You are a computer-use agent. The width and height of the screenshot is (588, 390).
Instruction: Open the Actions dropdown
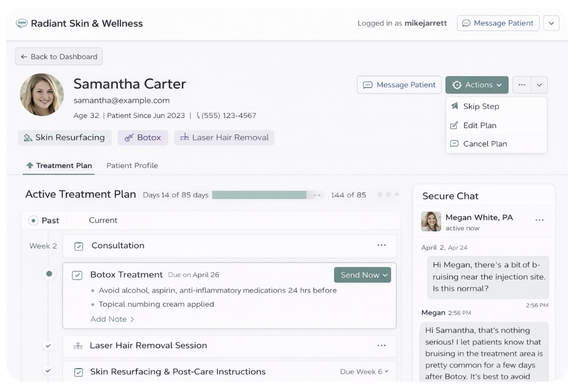477,85
